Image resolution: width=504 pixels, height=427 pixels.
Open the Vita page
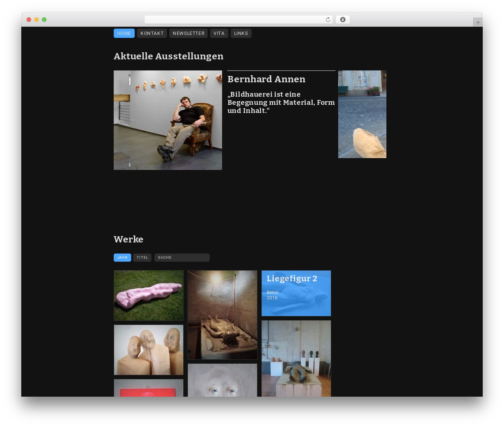[x=219, y=33]
